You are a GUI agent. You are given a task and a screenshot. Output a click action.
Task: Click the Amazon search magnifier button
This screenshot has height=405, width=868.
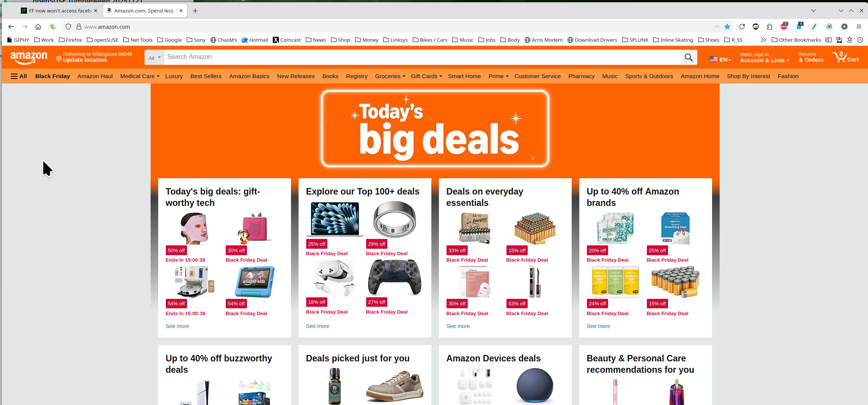click(x=689, y=57)
